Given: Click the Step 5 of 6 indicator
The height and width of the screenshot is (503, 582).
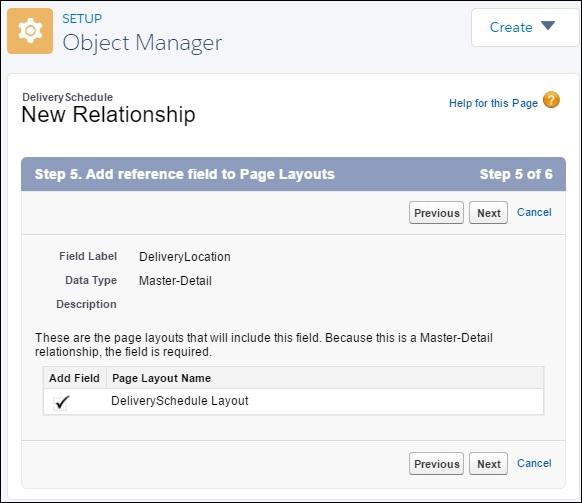Looking at the screenshot, I should coord(516,174).
